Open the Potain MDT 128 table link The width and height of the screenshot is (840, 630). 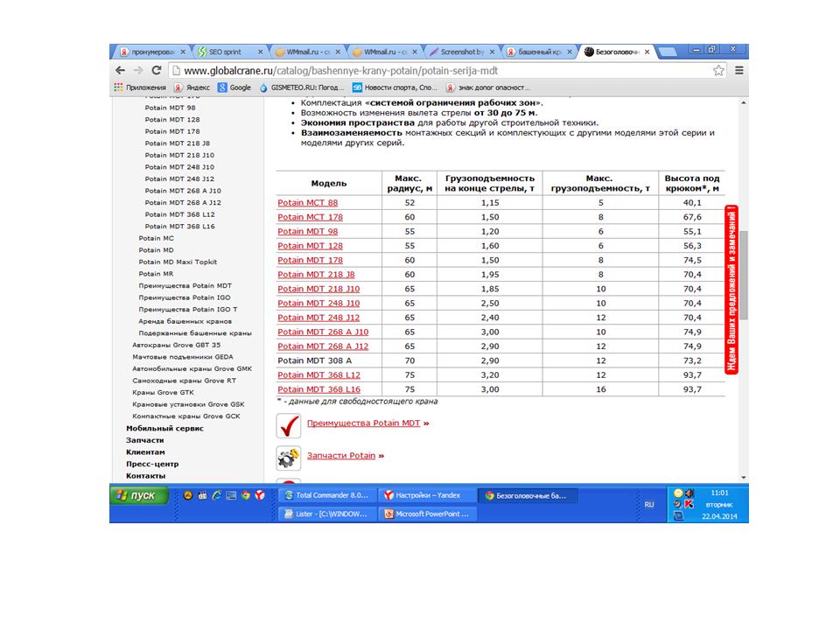pos(310,246)
